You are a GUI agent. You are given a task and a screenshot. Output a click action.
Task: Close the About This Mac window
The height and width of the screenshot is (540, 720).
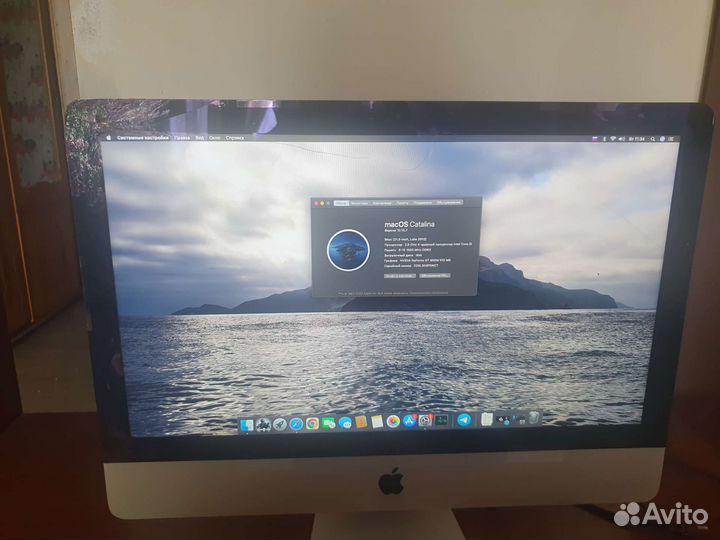[316, 203]
